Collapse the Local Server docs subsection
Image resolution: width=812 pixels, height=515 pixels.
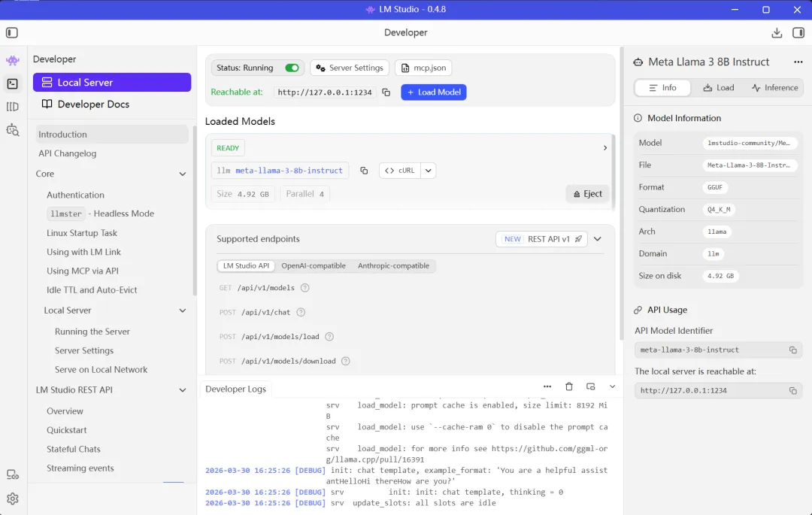click(182, 311)
